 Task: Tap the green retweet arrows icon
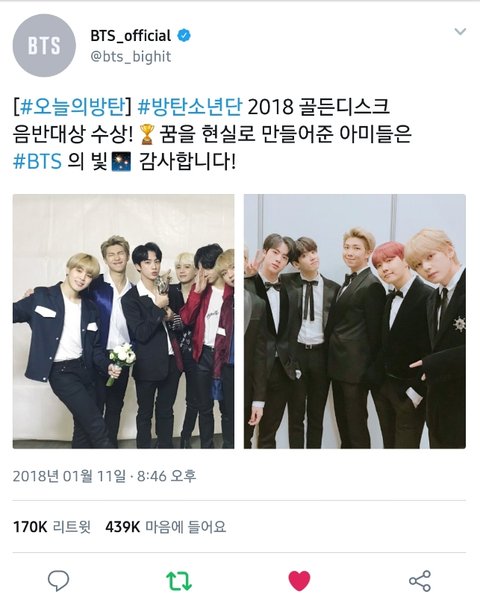pyautogui.click(x=179, y=581)
